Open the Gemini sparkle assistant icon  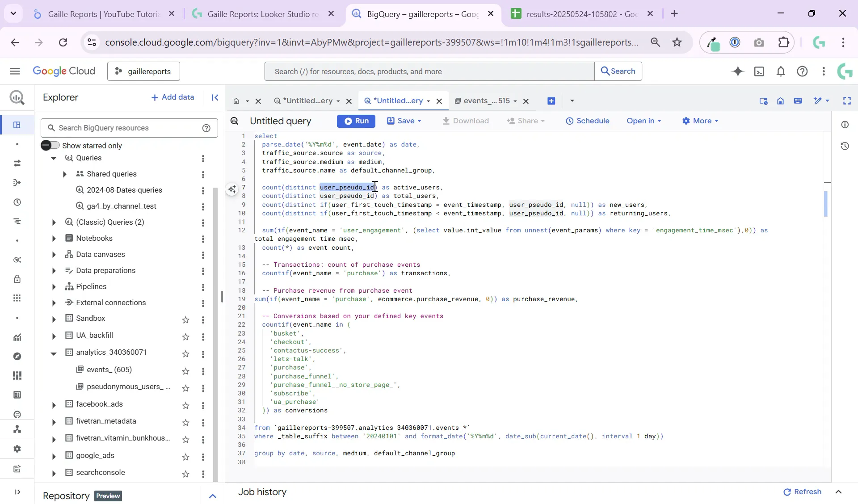[738, 71]
